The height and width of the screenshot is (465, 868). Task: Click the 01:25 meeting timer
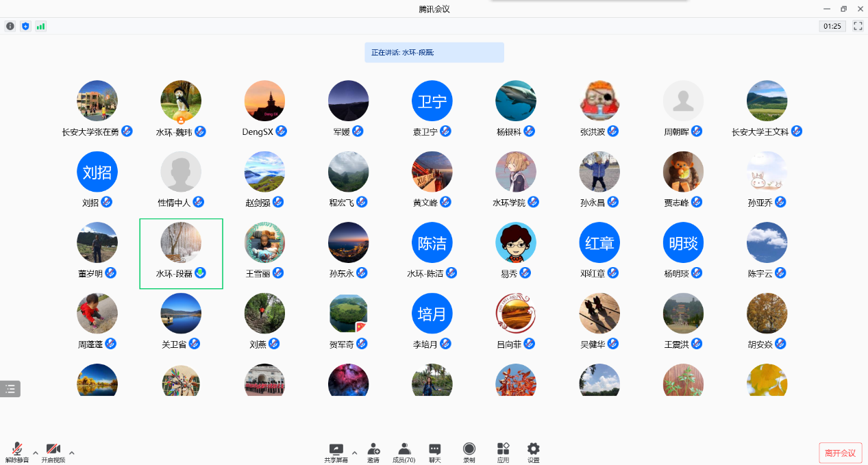pyautogui.click(x=832, y=26)
